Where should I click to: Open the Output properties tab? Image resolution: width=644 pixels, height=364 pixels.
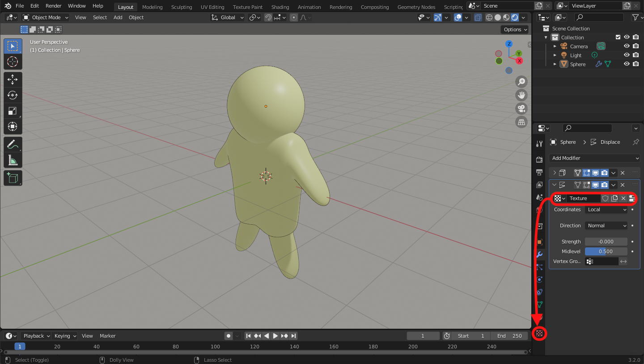click(540, 172)
